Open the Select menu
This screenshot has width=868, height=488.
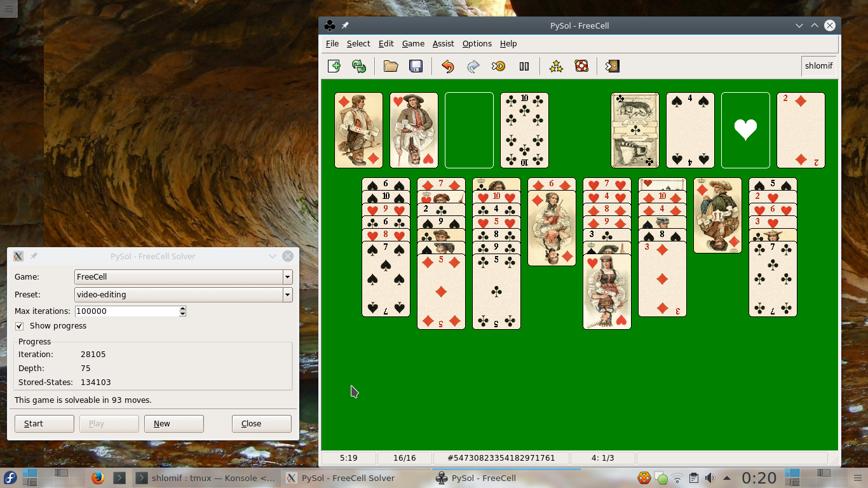tap(358, 44)
